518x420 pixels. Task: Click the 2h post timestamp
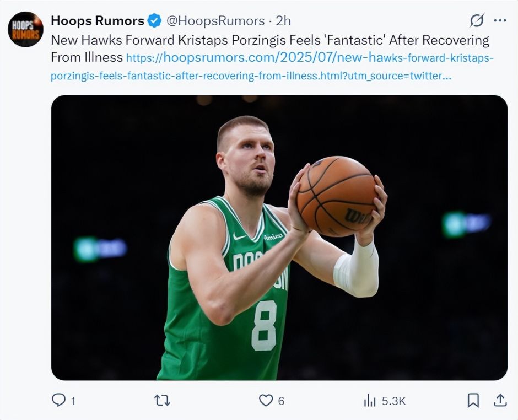[x=283, y=21]
